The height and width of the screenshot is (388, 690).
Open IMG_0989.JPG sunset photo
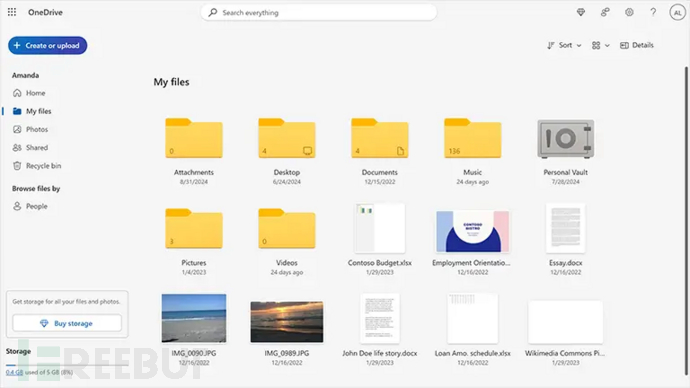coord(287,322)
